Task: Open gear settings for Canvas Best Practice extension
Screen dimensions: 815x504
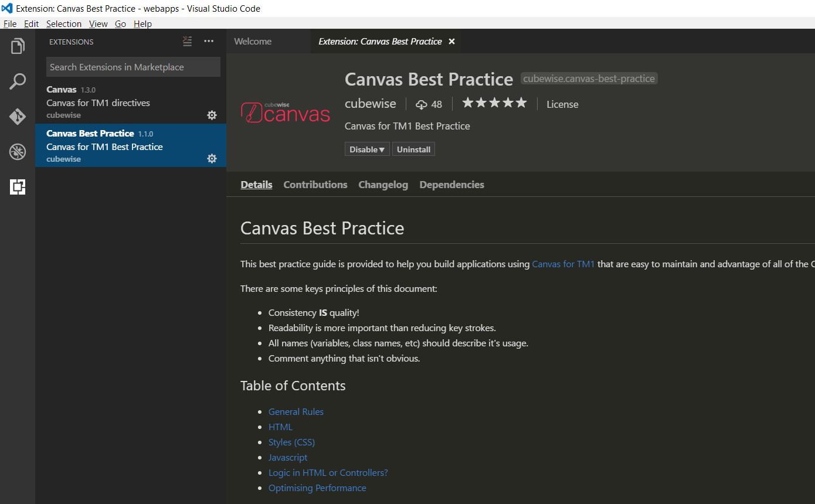Action: pyautogui.click(x=212, y=158)
